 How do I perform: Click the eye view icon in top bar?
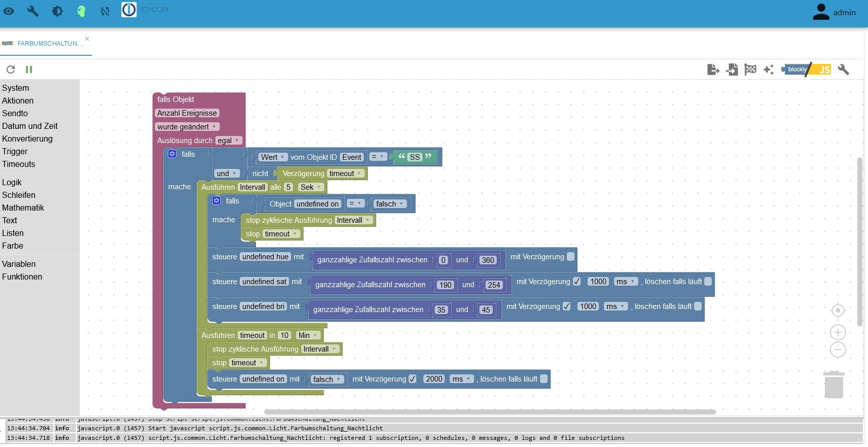(9, 11)
